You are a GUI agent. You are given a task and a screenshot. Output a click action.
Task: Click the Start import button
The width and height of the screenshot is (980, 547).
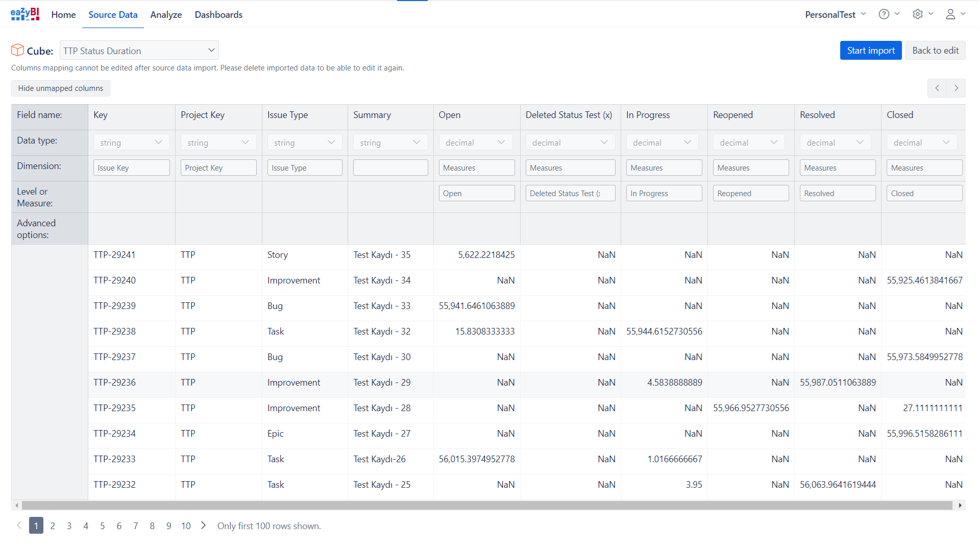tap(870, 51)
